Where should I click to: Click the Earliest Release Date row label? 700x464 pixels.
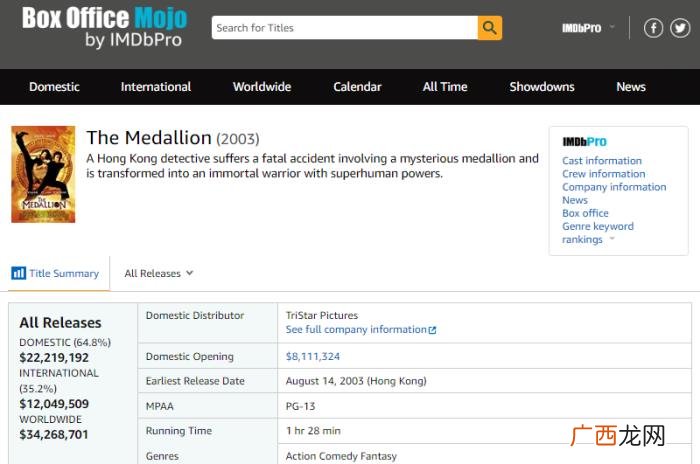tap(195, 381)
